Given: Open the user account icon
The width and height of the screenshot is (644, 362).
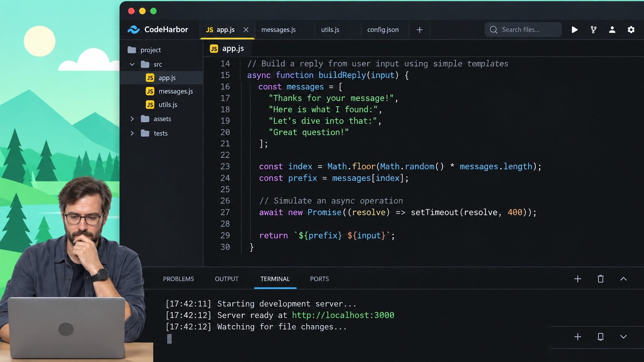Looking at the screenshot, I should [x=612, y=30].
